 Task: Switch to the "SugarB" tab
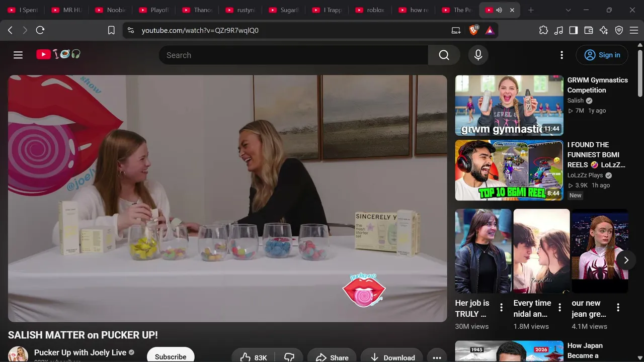click(283, 10)
